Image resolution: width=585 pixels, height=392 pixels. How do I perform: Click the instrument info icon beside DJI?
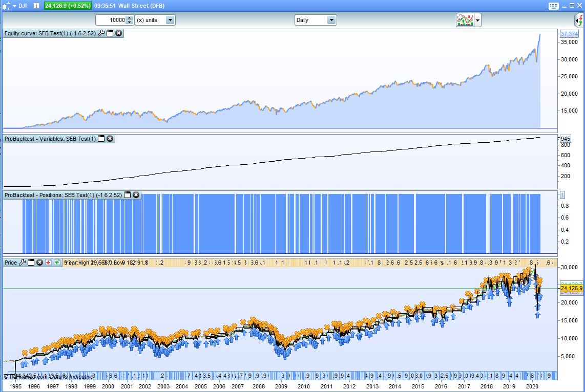tap(36, 6)
